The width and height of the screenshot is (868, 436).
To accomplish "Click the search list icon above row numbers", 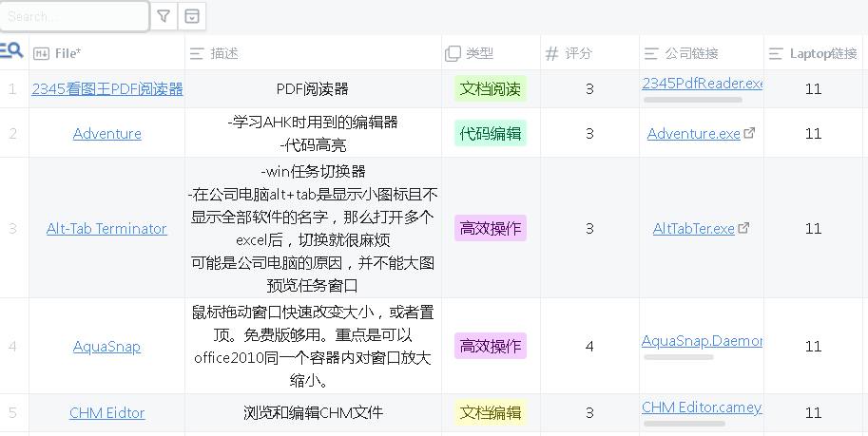I will pyautogui.click(x=12, y=51).
